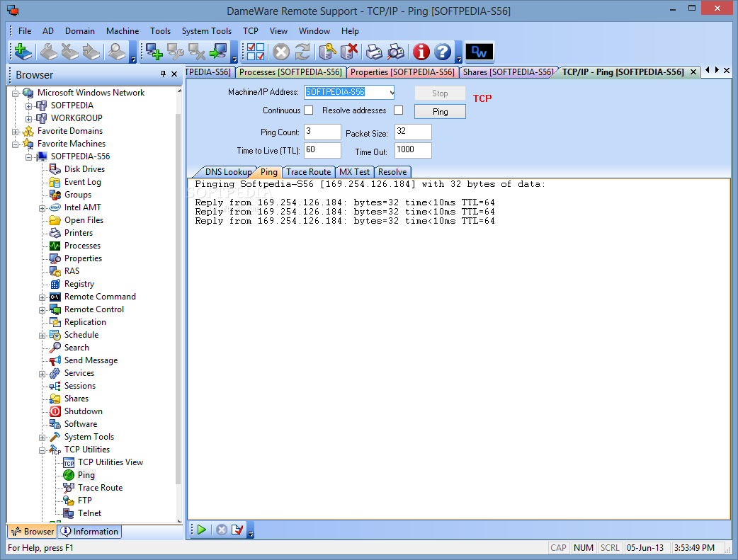Screen dimensions: 738x560
Task: Enable the Resolve addresses checkbox
Action: (399, 110)
